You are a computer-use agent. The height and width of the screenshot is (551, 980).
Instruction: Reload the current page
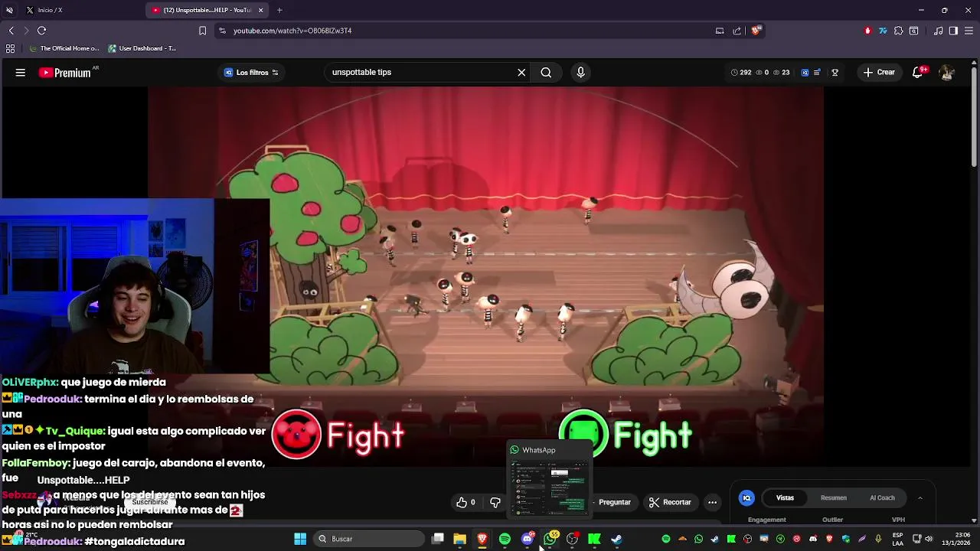41,31
